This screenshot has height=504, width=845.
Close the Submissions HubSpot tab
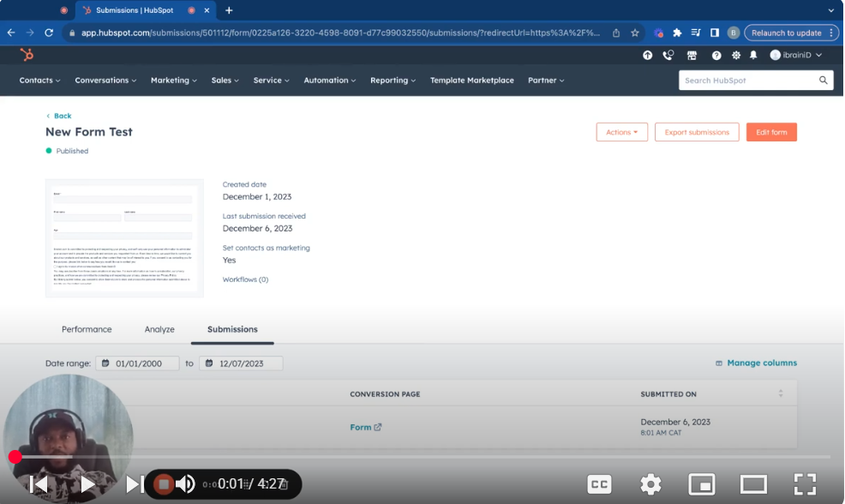point(207,10)
